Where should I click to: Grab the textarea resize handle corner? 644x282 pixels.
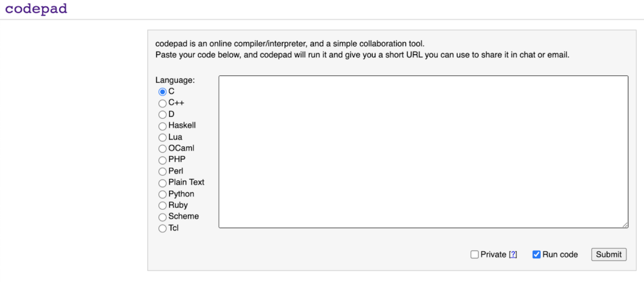(x=625, y=224)
